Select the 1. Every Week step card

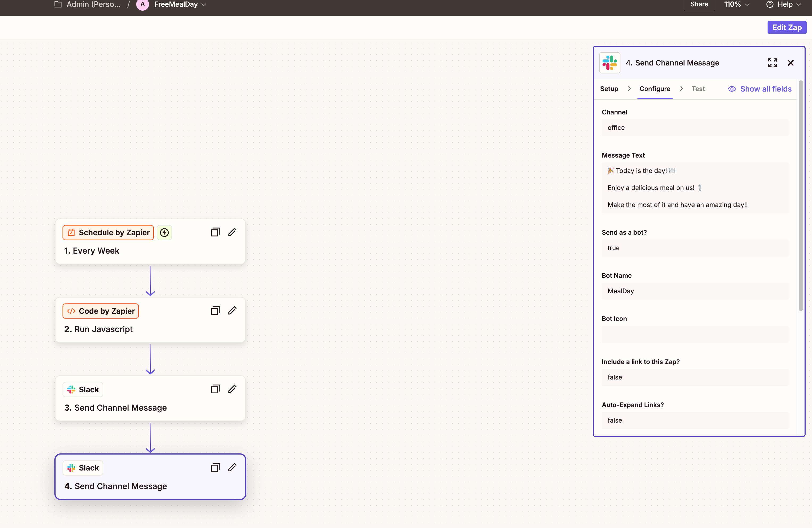pos(150,241)
